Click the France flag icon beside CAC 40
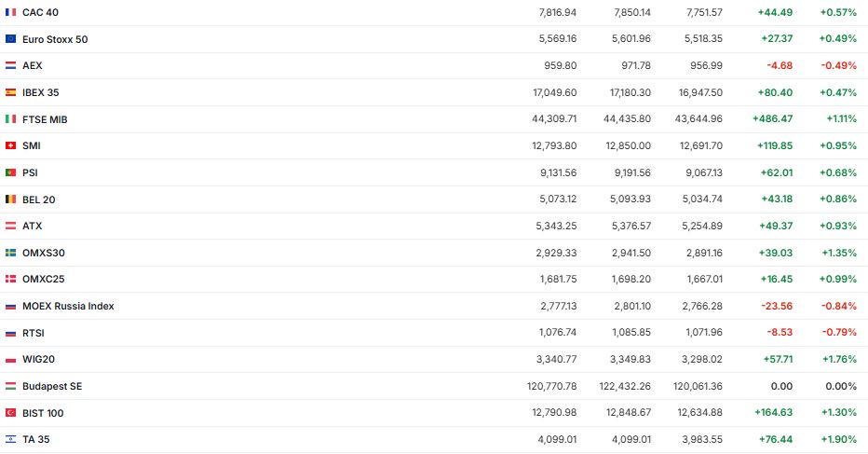Viewport: 868px width, 454px height. point(10,12)
